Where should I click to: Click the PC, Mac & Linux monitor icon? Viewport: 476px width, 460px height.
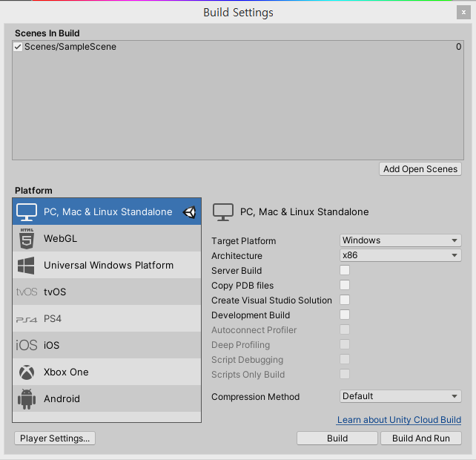27,211
